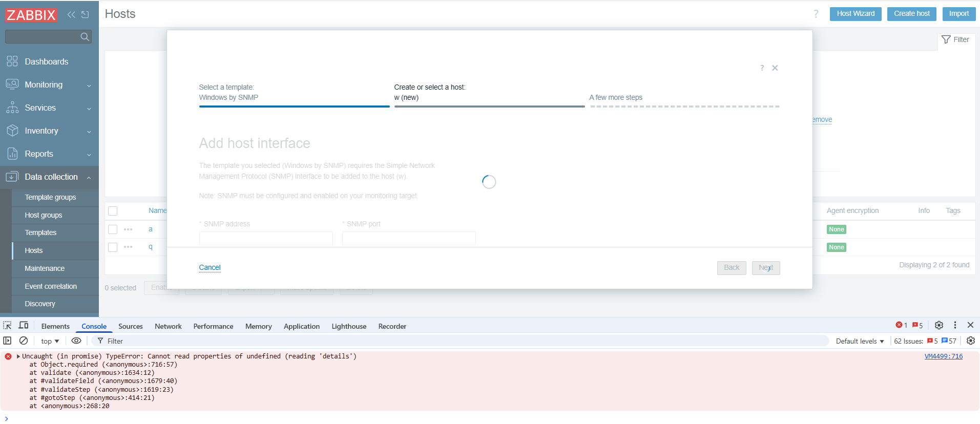Open page help question mark icon

pos(816,14)
